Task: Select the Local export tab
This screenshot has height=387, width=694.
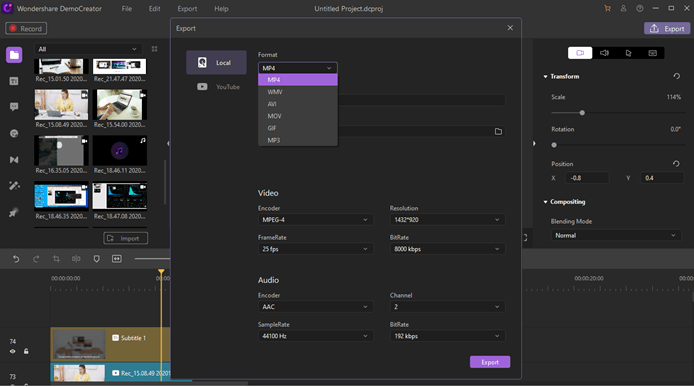Action: [216, 62]
